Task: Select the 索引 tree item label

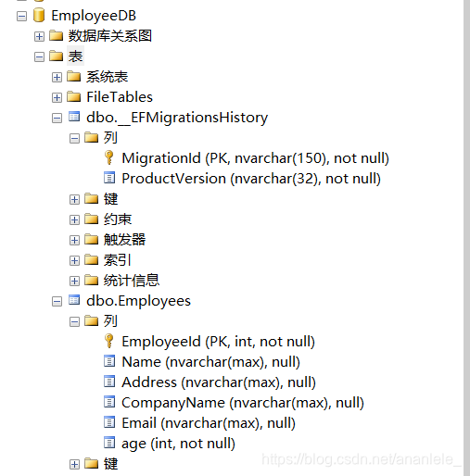Action: (118, 260)
